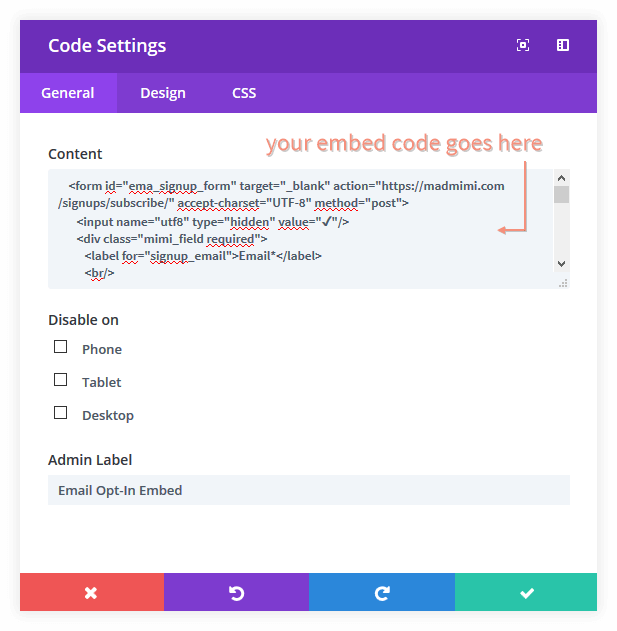Save changes with the green checkmark
This screenshot has width=617, height=631.
[526, 592]
